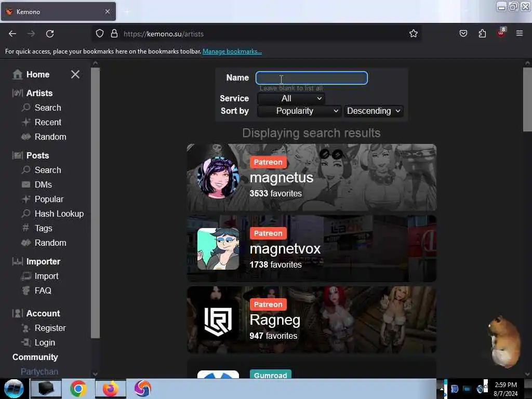Click the Login door icon
The image size is (532, 399).
click(26, 343)
